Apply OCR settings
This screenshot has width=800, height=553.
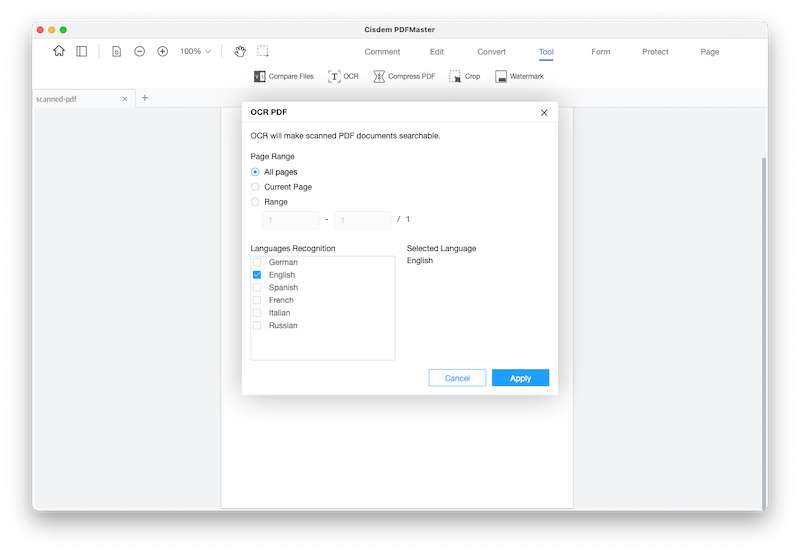coord(520,378)
